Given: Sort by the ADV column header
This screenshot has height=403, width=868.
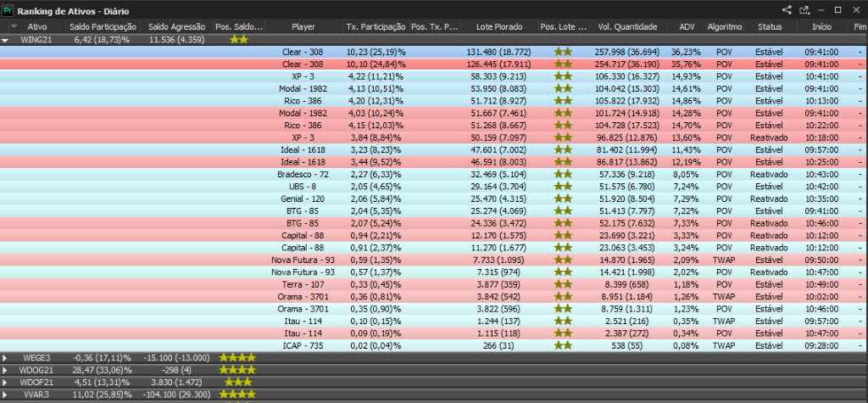Looking at the screenshot, I should click(x=686, y=26).
